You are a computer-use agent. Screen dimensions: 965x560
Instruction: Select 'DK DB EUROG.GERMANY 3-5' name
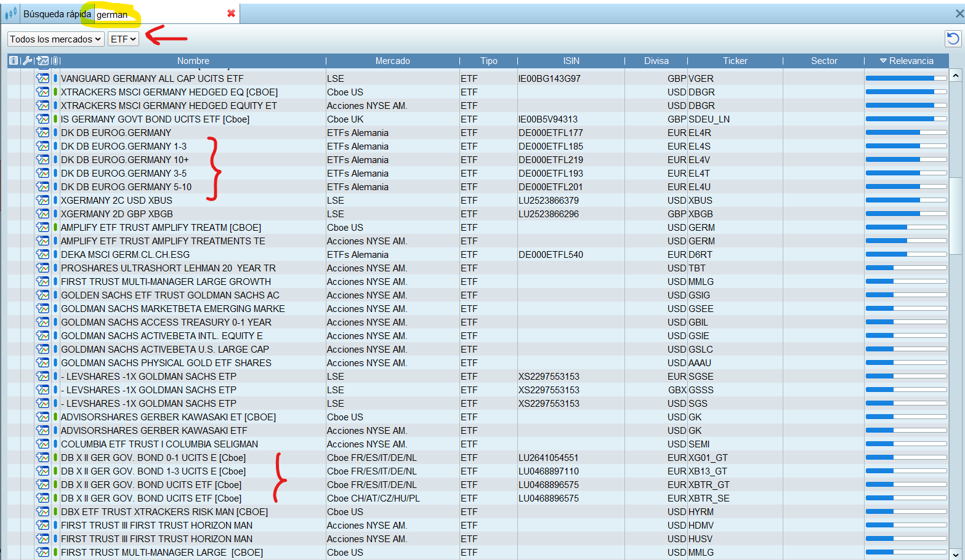124,173
